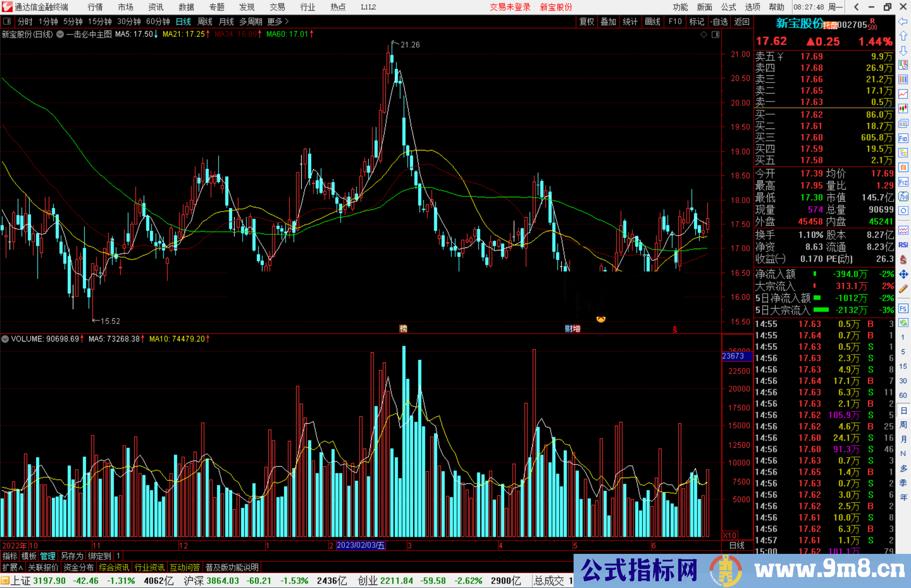Open the 资讯 menu
This screenshot has height=588, width=911.
click(156, 7)
